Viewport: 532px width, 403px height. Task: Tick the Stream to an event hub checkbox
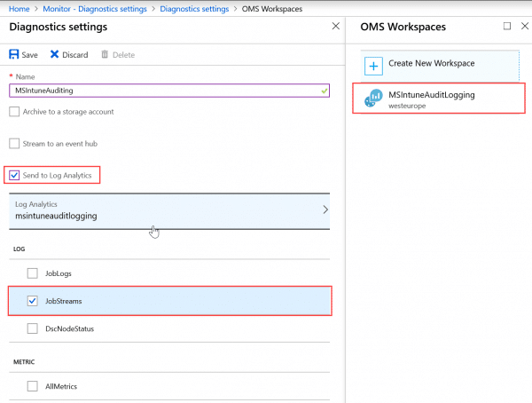[x=14, y=144]
